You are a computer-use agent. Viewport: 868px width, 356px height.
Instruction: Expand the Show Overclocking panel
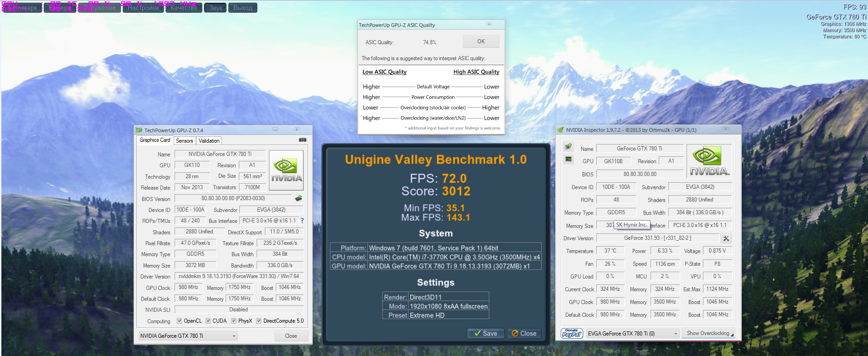[x=709, y=333]
